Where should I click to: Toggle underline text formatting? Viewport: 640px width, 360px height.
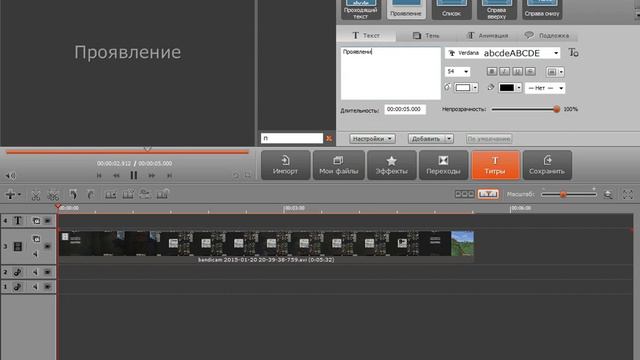point(517,71)
